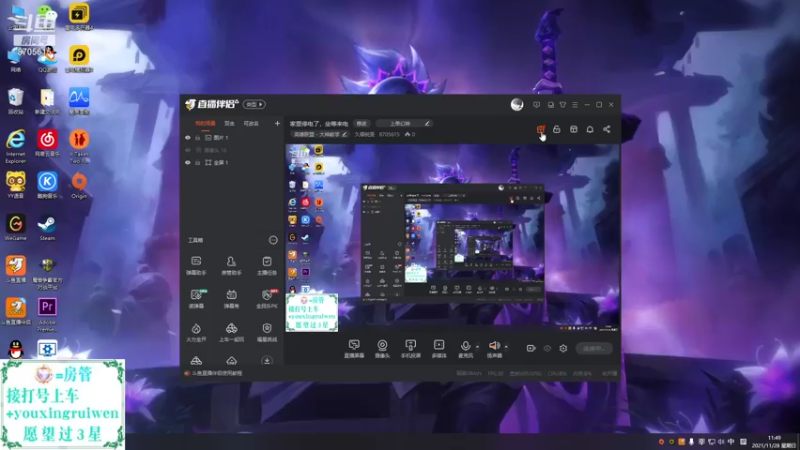
Task: Switch to the second scene tab
Action: coord(230,123)
